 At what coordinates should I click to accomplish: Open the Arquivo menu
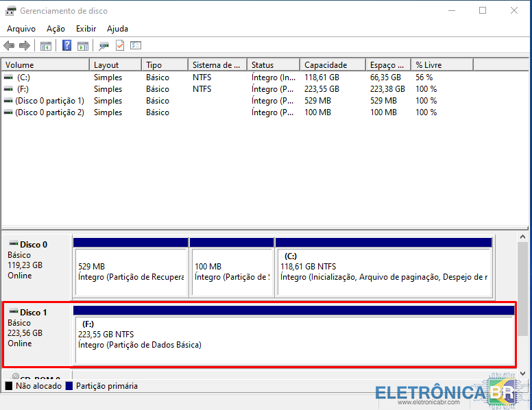point(21,29)
